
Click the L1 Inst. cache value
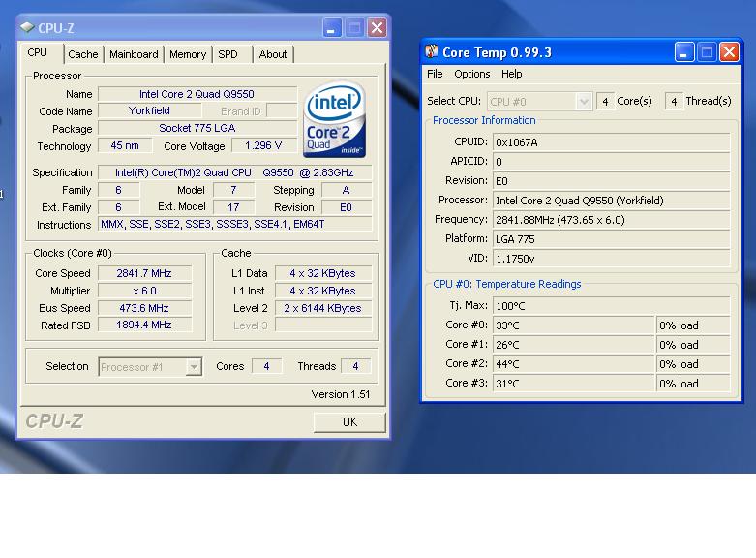point(323,291)
